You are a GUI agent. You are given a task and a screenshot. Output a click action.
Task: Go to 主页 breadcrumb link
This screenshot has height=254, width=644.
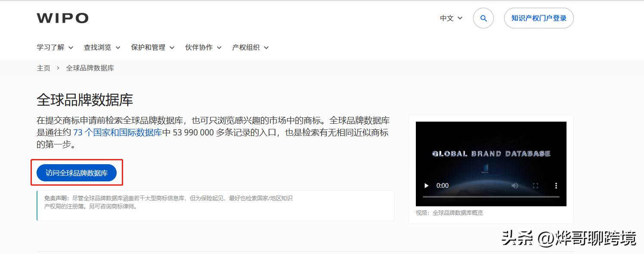(x=43, y=68)
